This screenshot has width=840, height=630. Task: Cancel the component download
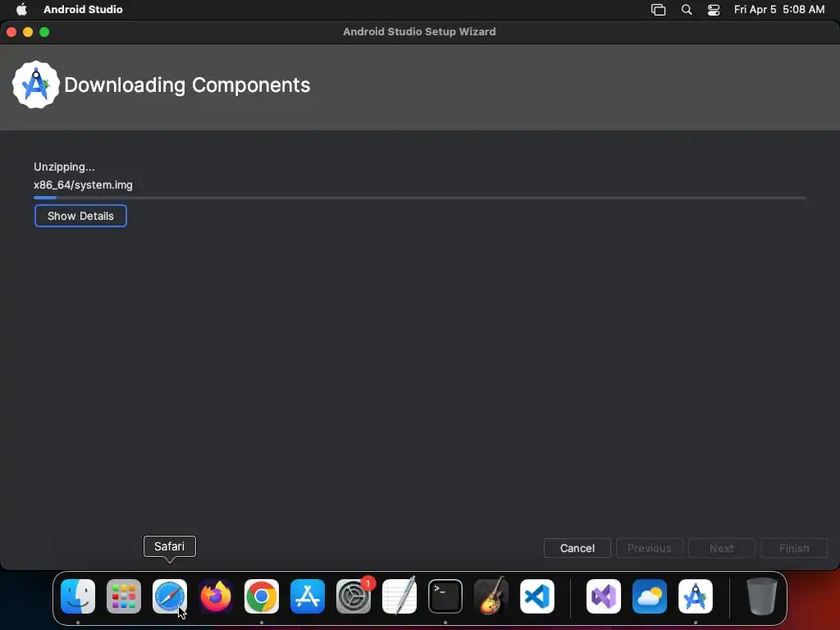point(577,548)
